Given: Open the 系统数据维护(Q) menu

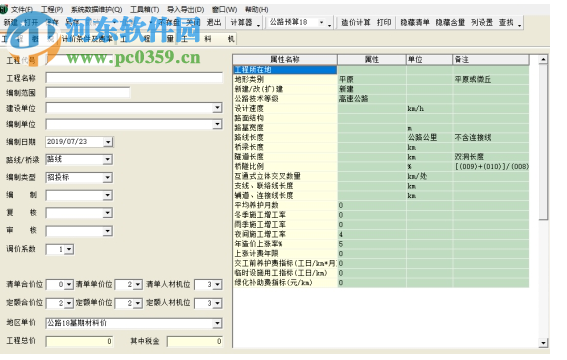Looking at the screenshot, I should click(x=97, y=9).
